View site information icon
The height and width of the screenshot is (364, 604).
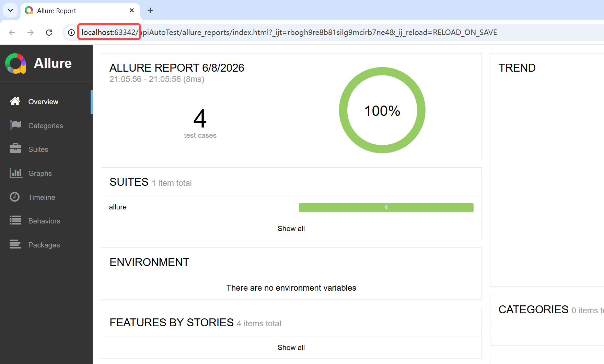(x=71, y=33)
